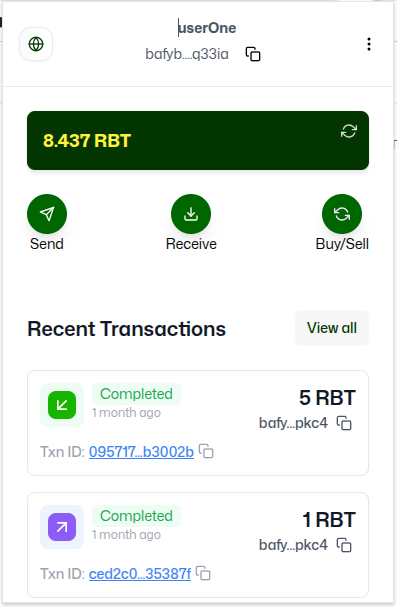Click the Send label
Image resolution: width=397 pixels, height=607 pixels.
[x=47, y=244]
